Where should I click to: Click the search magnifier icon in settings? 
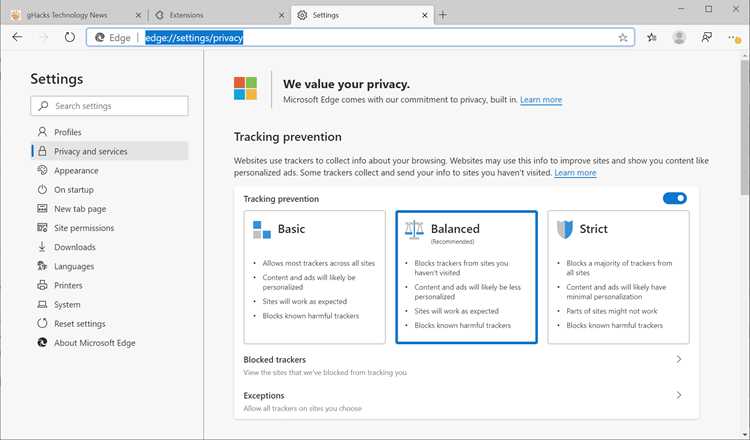tap(44, 105)
